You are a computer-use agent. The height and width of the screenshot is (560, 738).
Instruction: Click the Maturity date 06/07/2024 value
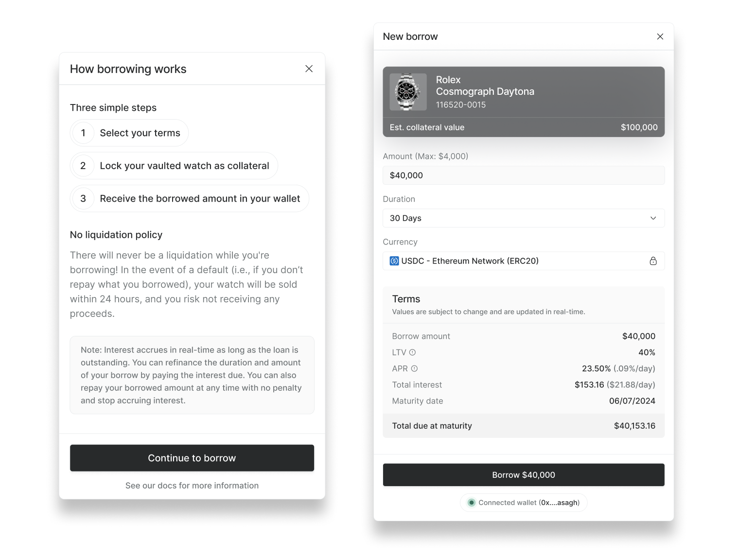pyautogui.click(x=632, y=401)
